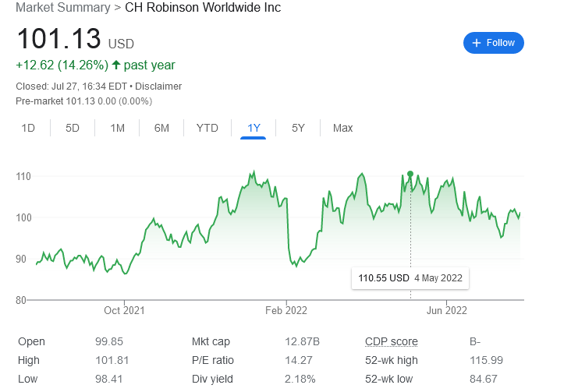Click the 52-wk high label

pos(392,360)
